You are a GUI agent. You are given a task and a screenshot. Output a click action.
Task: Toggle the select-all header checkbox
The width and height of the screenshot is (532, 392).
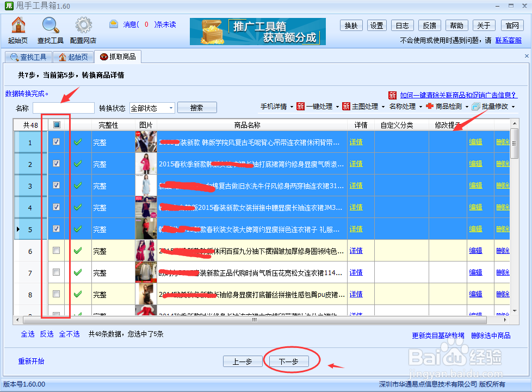tap(55, 125)
